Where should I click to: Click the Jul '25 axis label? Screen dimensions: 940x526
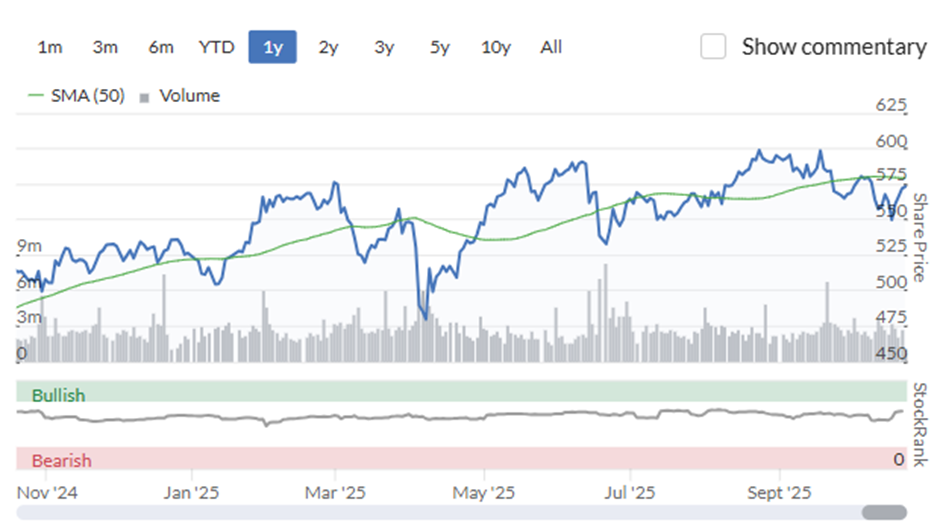pos(629,493)
